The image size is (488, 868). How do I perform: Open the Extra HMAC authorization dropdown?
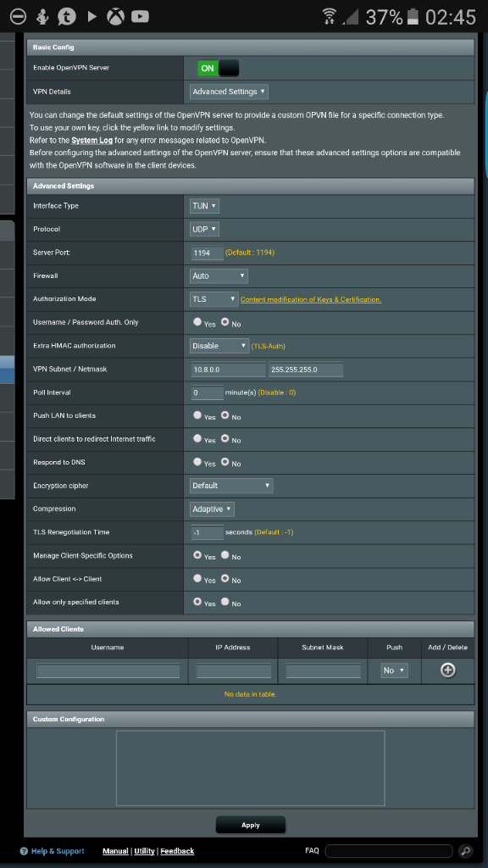click(219, 346)
